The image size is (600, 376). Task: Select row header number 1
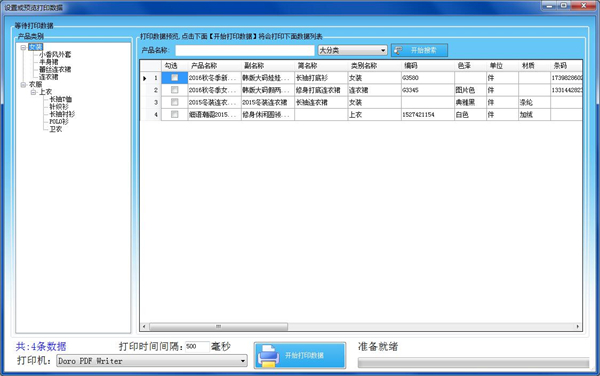[x=151, y=78]
